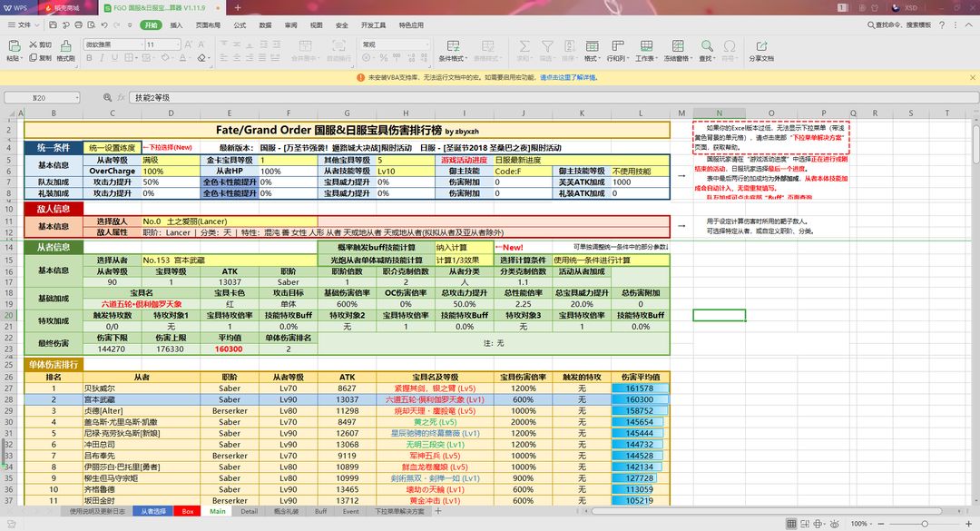Open the 公式 (Formulas) ribbon tab
This screenshot has height=531, width=980.
240,25
